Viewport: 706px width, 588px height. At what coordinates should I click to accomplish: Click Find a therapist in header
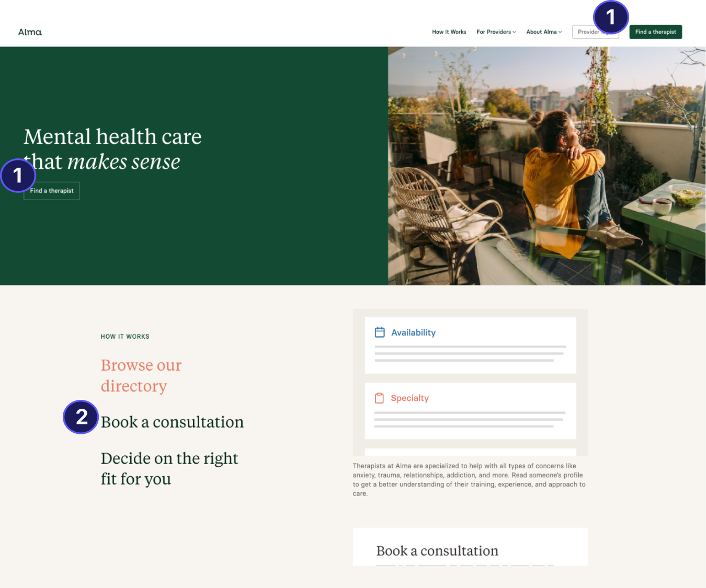point(655,32)
